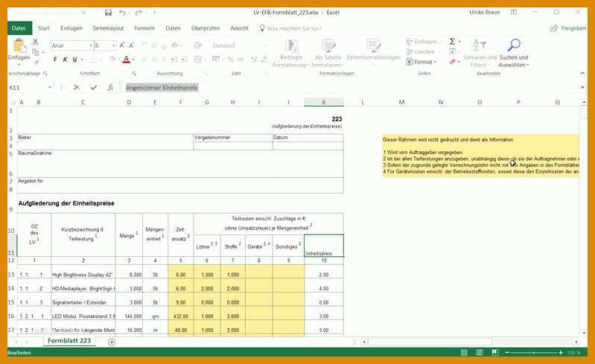Click the fx insert function icon
This screenshot has width=595, height=364.
click(110, 88)
